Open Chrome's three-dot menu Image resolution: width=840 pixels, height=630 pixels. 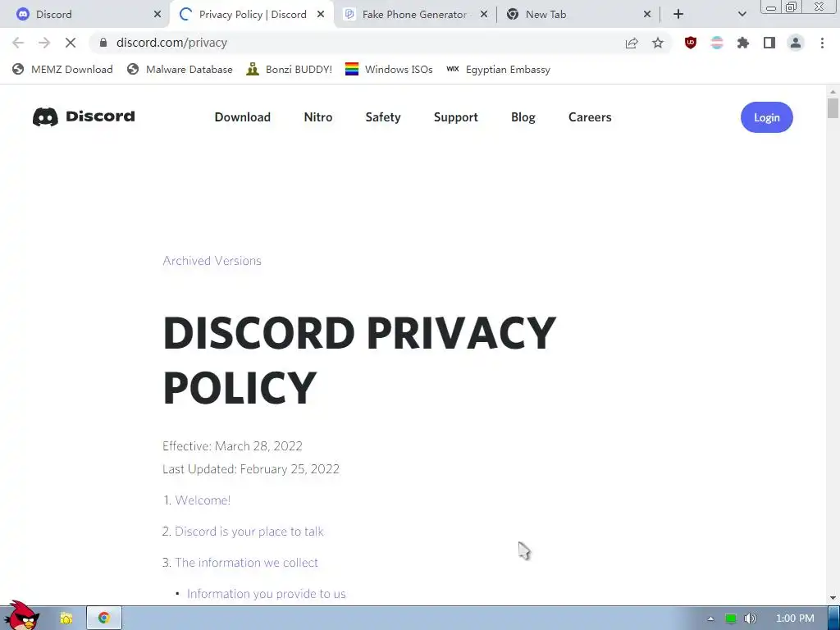[x=822, y=43]
